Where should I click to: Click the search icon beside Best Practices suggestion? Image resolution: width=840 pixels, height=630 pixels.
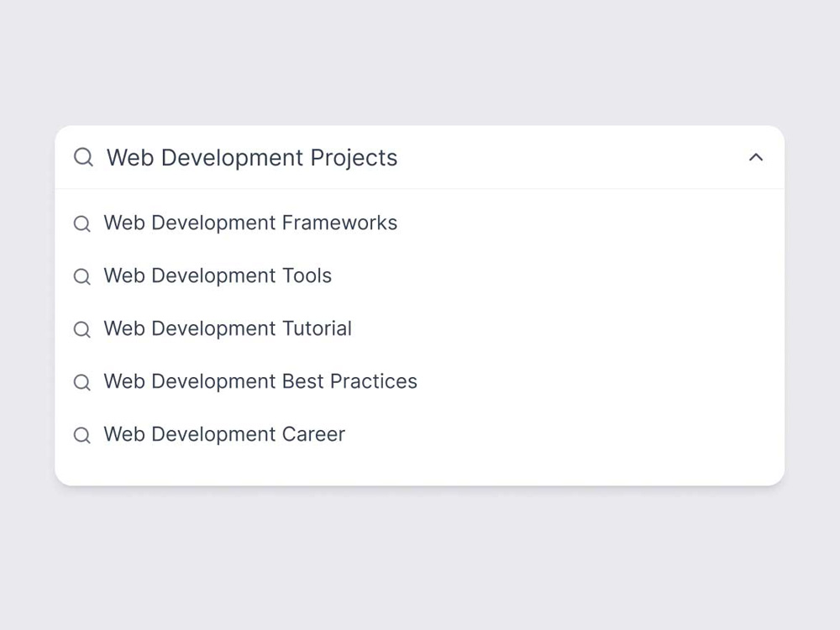82,382
